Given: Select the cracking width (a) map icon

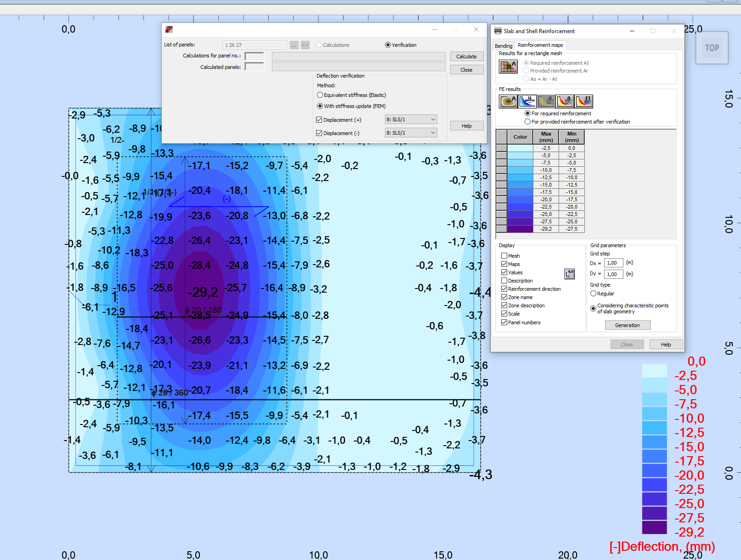Looking at the screenshot, I should [565, 101].
